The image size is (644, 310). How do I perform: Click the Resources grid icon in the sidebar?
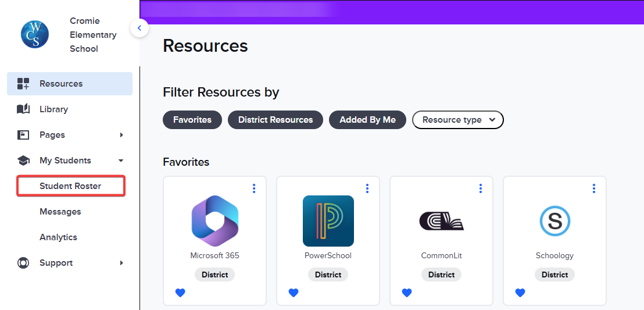click(23, 84)
